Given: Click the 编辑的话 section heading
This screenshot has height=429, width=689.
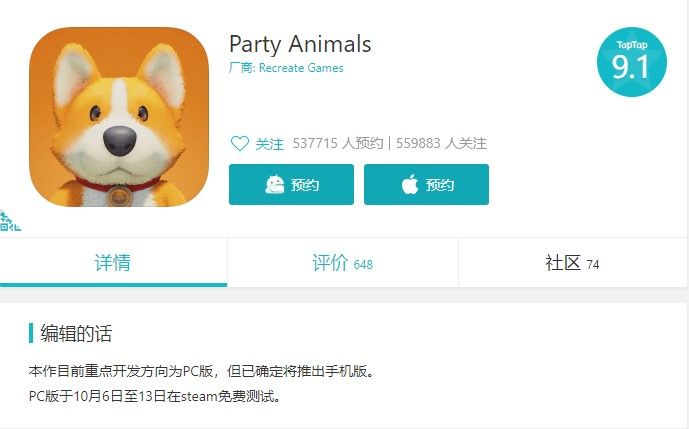Looking at the screenshot, I should click(83, 333).
